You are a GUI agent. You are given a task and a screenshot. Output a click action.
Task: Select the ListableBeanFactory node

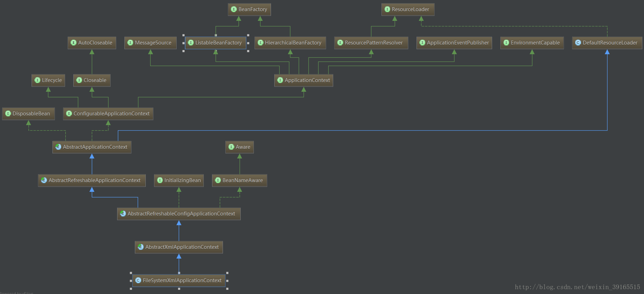pyautogui.click(x=216, y=43)
